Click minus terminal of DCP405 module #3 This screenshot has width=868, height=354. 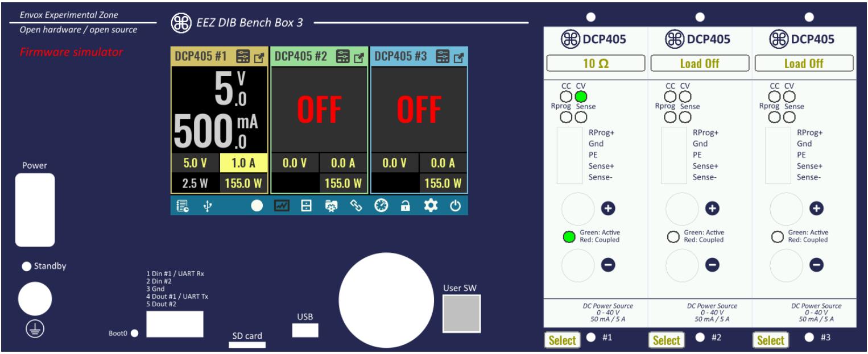tap(787, 265)
